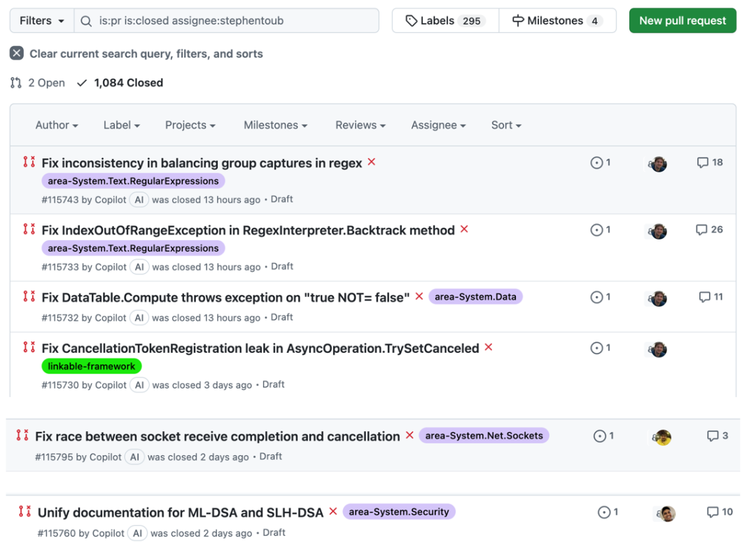
Task: Open the Milestones page
Action: point(557,21)
